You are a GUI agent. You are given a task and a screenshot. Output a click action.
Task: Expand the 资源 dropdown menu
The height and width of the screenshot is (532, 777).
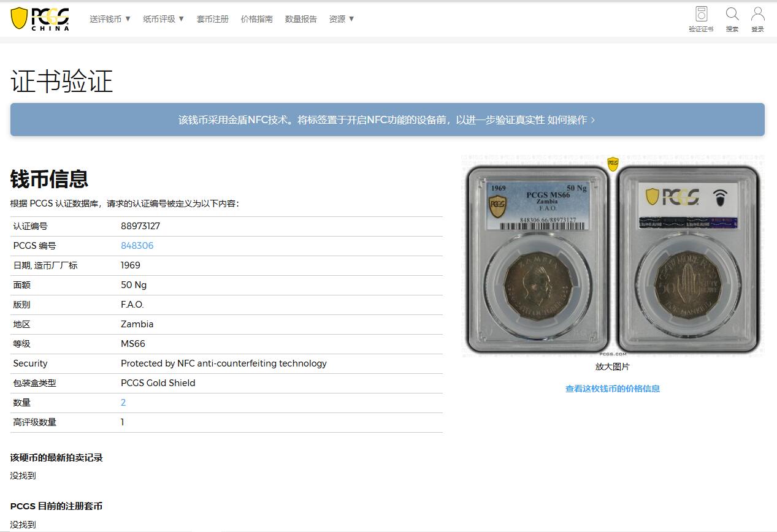coord(342,19)
